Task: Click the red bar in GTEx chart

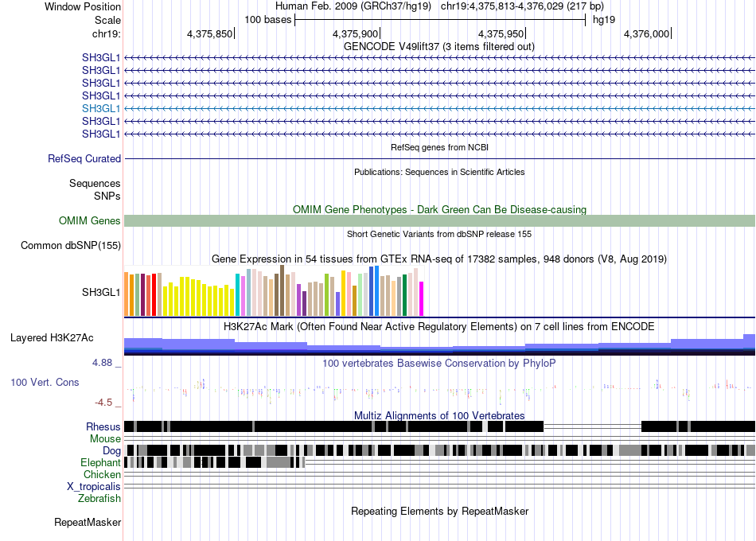Action: click(154, 294)
